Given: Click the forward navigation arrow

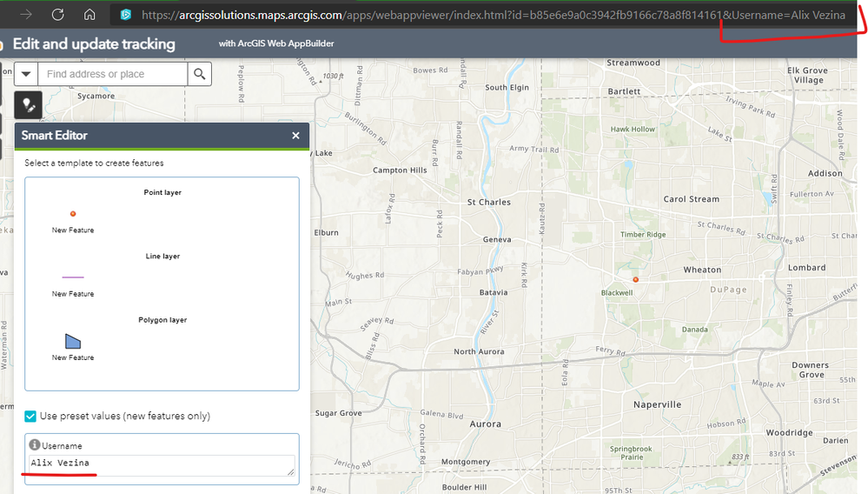Looking at the screenshot, I should 26,15.
